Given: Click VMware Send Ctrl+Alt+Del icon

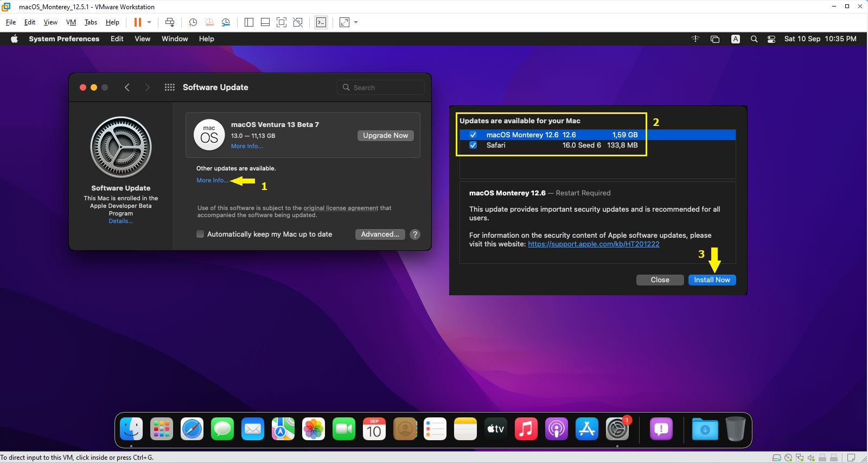Looking at the screenshot, I should (x=170, y=22).
